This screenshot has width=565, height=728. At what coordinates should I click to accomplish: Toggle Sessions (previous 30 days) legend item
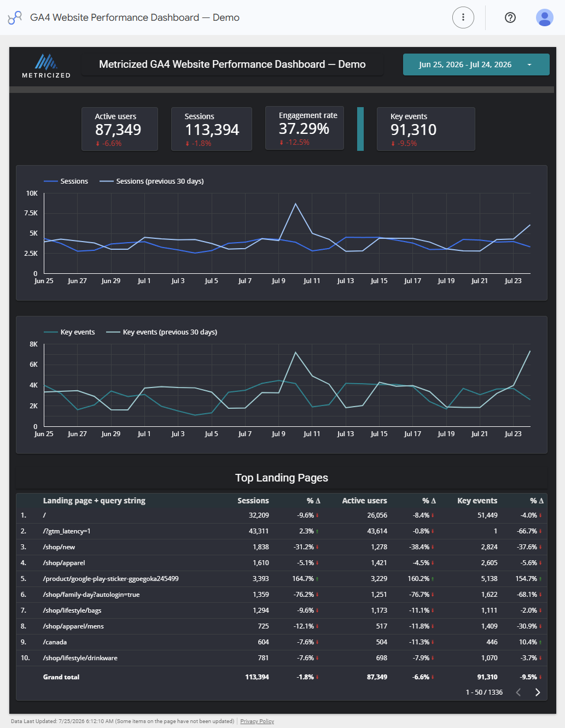tap(152, 181)
